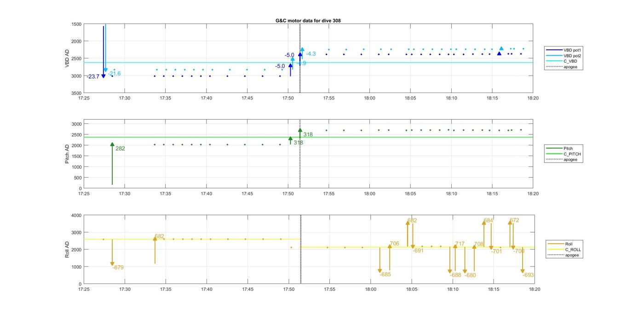The width and height of the screenshot is (644, 319).
Task: Click the "1500" tick on the VBD AD axis
Action: (x=76, y=24)
